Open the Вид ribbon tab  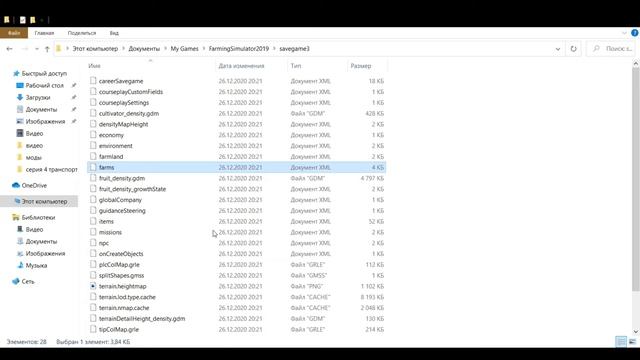click(114, 33)
